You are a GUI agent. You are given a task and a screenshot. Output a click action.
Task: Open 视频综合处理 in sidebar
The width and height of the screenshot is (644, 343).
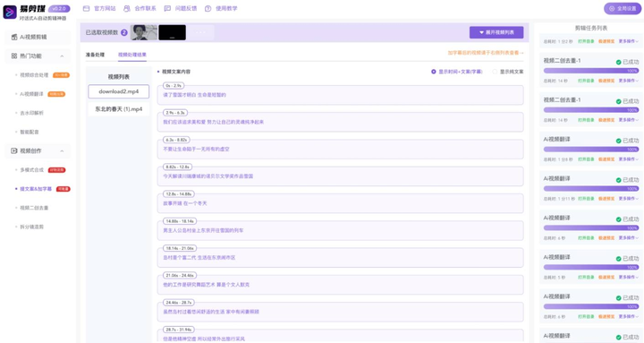point(35,75)
